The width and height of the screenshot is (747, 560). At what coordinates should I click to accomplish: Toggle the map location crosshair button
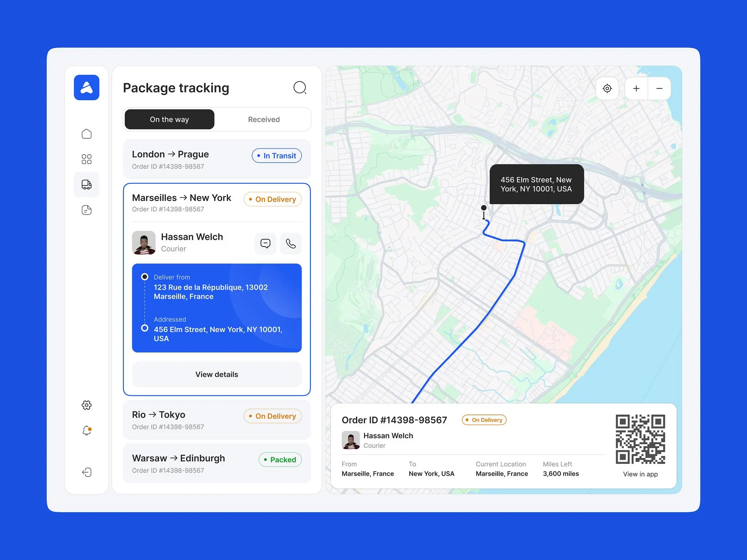[x=607, y=88]
